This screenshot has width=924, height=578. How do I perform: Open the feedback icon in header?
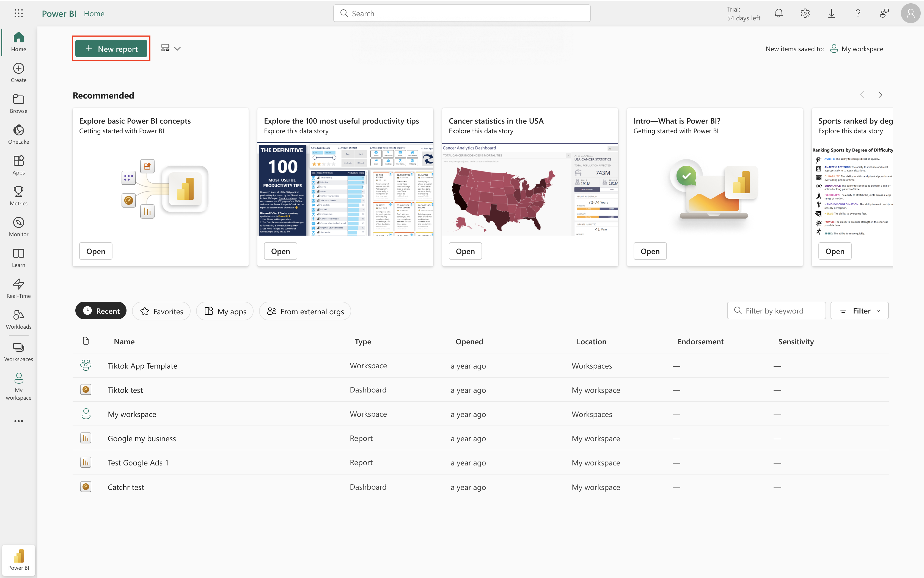pos(884,13)
